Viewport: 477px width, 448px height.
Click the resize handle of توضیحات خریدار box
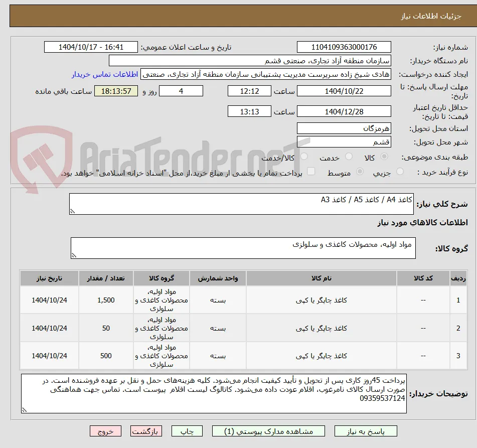pos(25,410)
